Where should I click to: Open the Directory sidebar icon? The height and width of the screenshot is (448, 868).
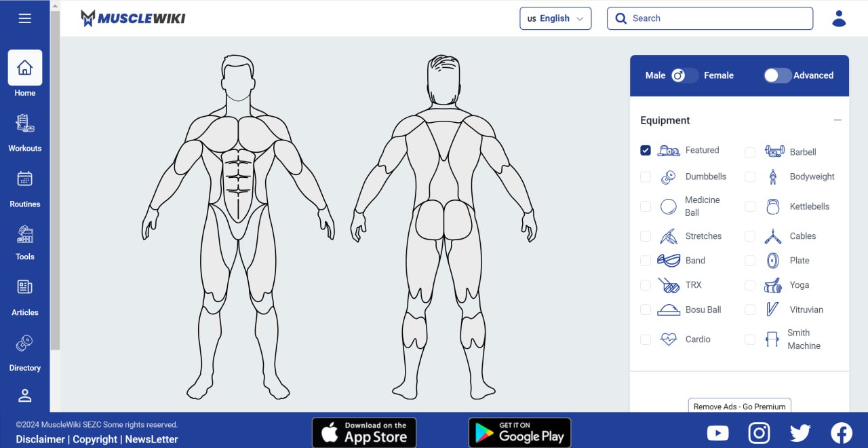tap(25, 343)
